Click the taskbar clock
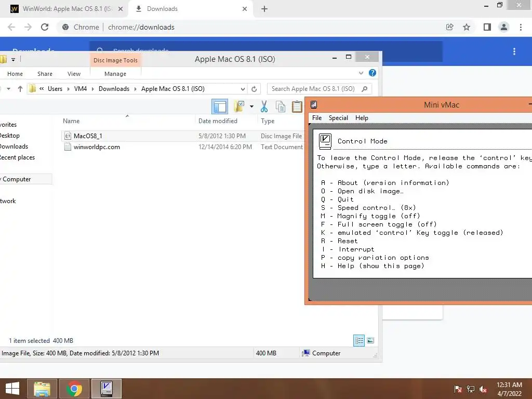The width and height of the screenshot is (532, 399). point(509,389)
